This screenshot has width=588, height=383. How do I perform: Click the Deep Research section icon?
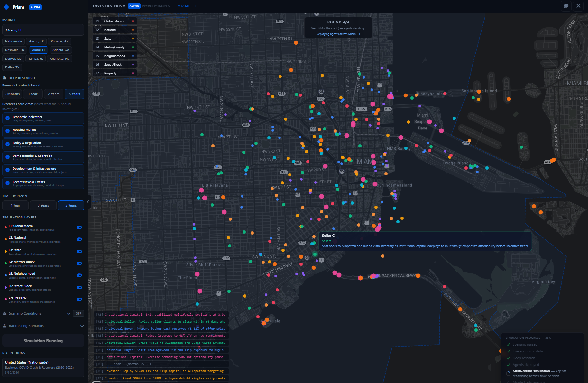coord(5,77)
